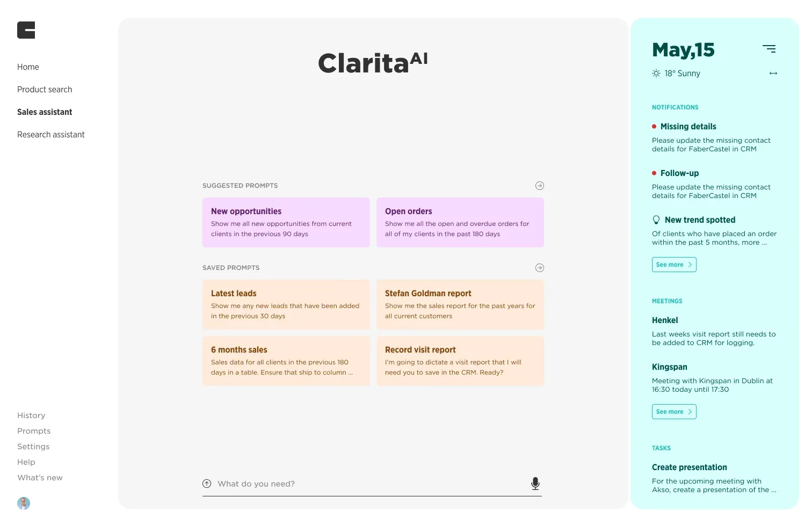
Task: Run the Latest leads saved prompt
Action: coord(286,304)
